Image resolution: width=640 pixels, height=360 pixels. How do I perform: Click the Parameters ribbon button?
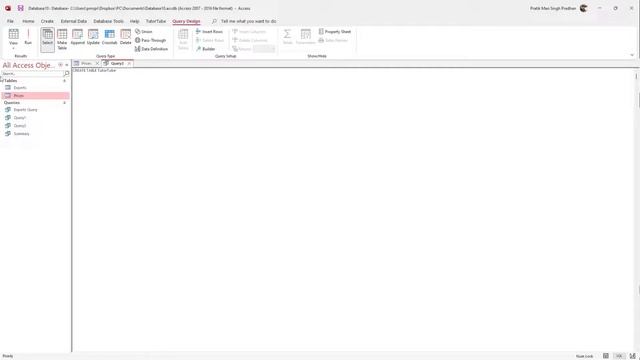pyautogui.click(x=306, y=37)
